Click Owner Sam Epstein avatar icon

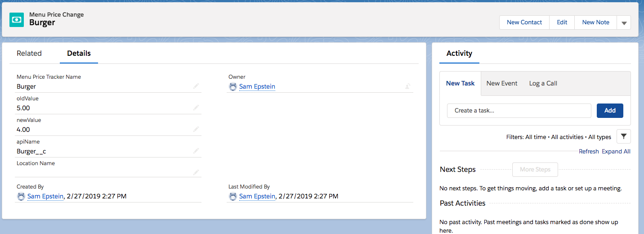233,86
